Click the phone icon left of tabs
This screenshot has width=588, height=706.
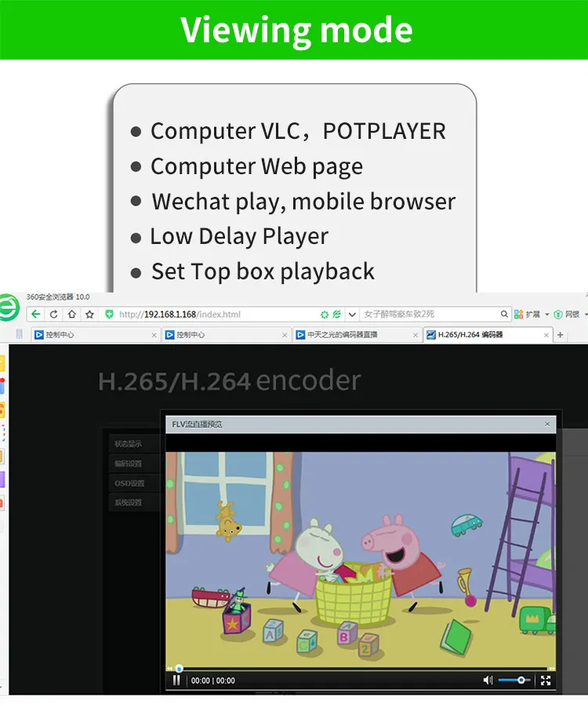tap(19, 334)
